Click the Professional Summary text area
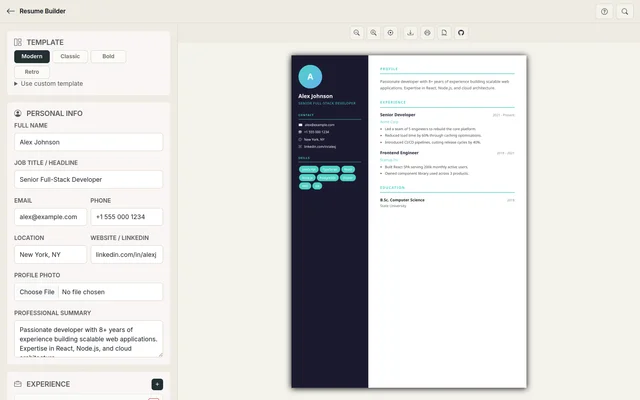Screen dimensions: 640x400 pos(89,339)
